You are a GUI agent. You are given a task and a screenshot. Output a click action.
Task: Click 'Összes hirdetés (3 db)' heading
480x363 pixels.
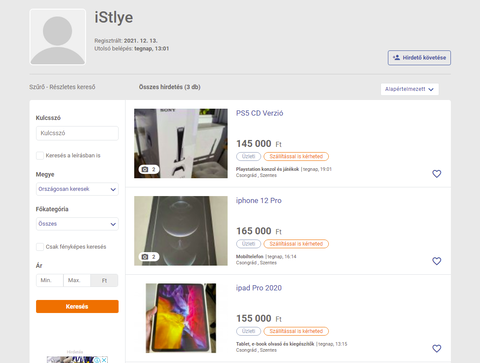170,87
